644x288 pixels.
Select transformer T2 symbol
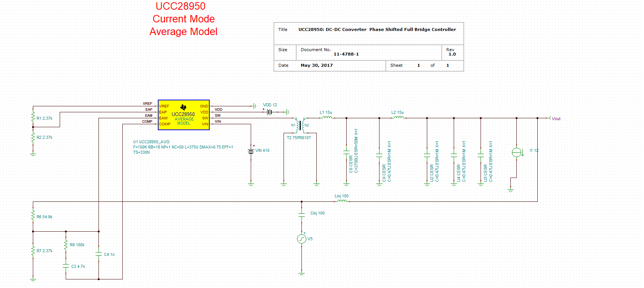point(300,125)
